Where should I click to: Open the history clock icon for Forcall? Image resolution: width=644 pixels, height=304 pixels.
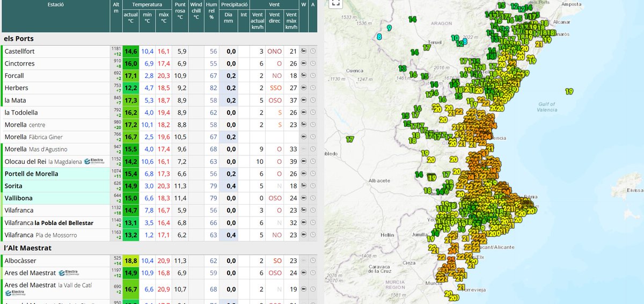[x=313, y=76]
